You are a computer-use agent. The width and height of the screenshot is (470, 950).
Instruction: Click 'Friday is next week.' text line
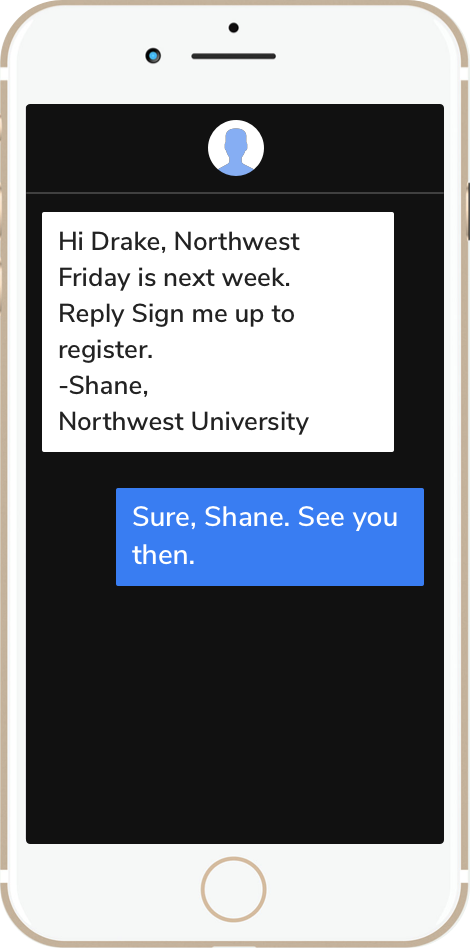174,278
